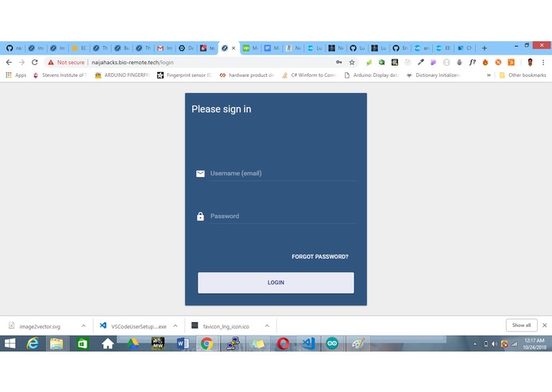This screenshot has width=552, height=392.
Task: Open the C# Winform to Connect bookmark
Action: pyautogui.click(x=309, y=75)
